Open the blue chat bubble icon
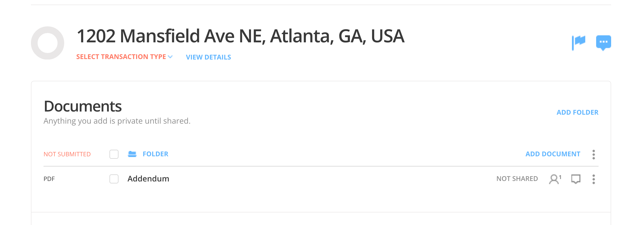 603,42
